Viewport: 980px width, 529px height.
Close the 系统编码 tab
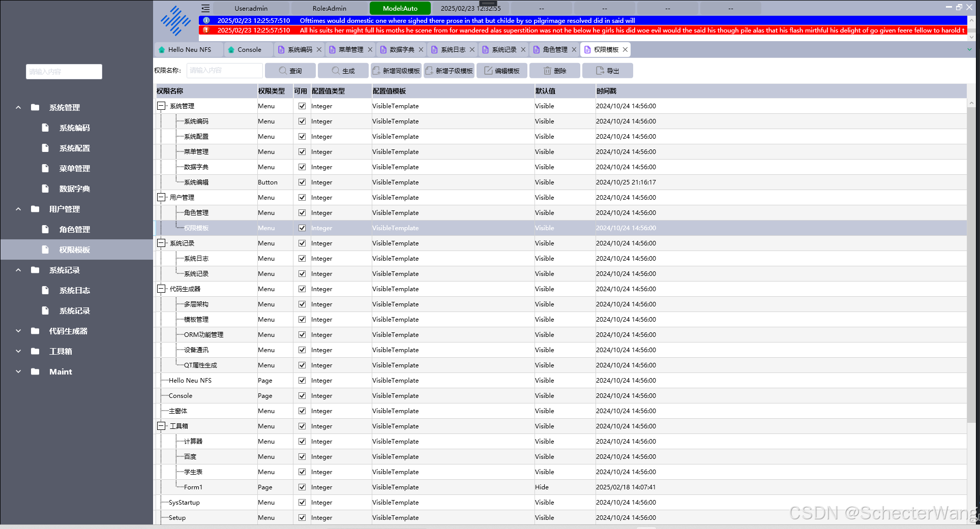click(319, 49)
